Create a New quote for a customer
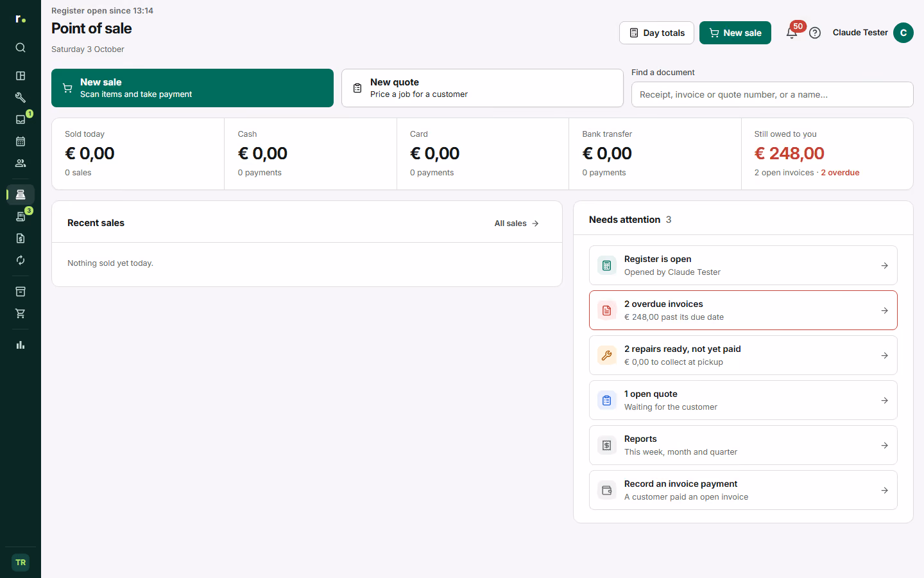 tap(483, 88)
